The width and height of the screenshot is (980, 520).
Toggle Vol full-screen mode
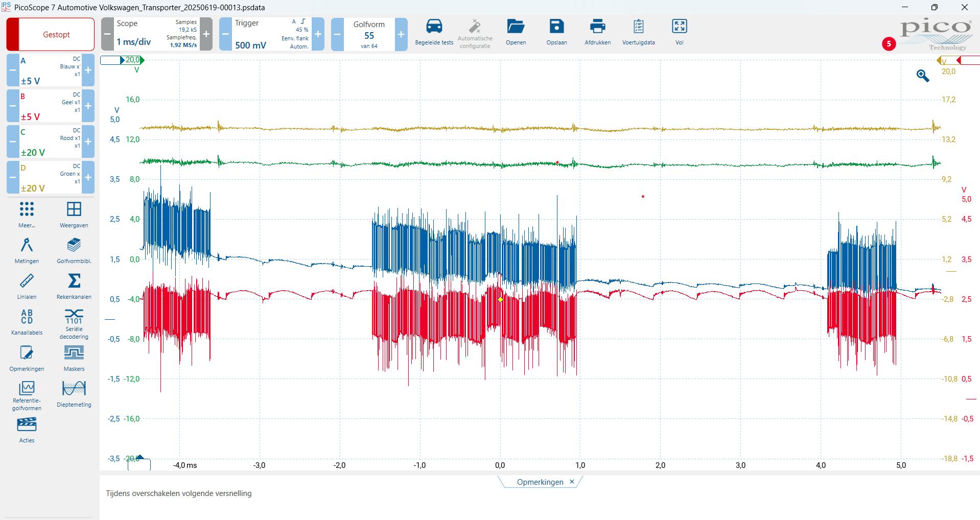679,27
